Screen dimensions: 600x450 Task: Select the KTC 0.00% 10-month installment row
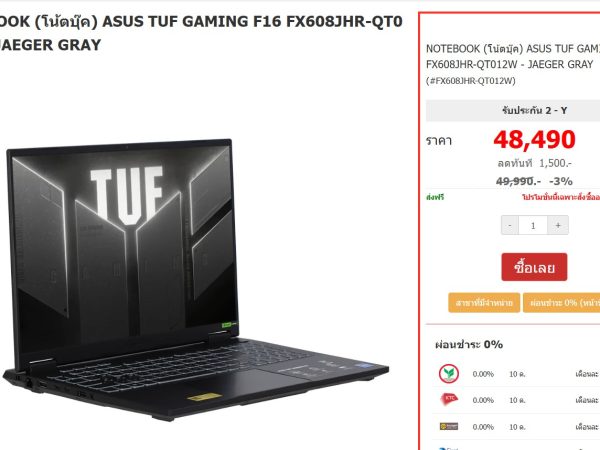[516, 400]
